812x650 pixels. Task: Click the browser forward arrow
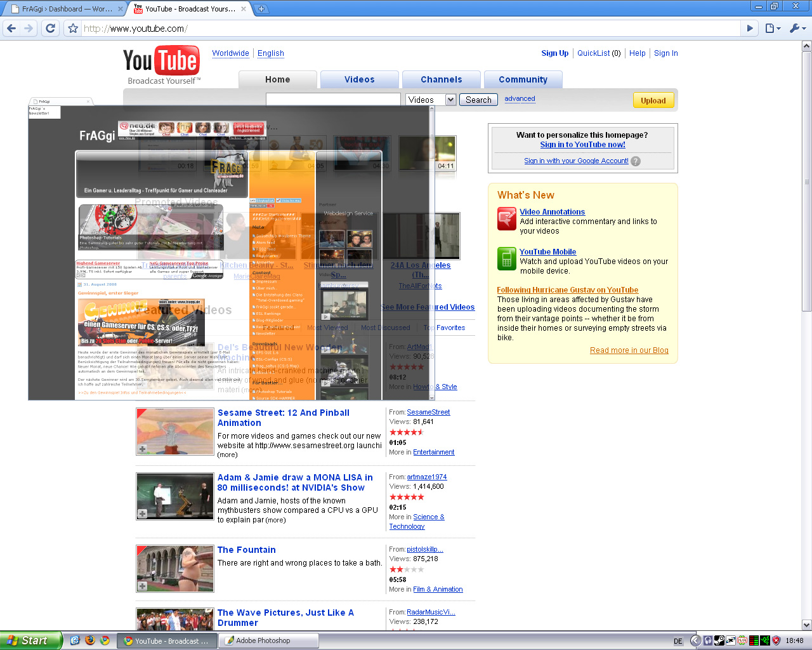point(29,28)
